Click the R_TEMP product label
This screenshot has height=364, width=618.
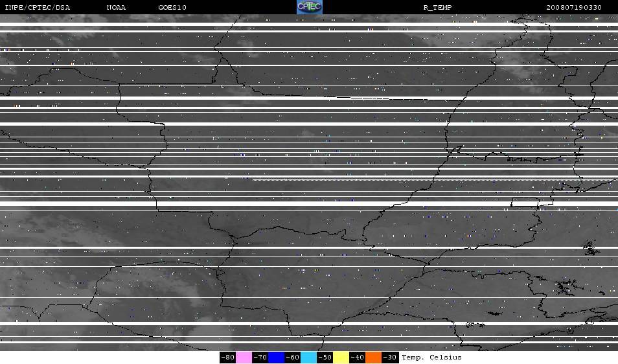coord(437,8)
